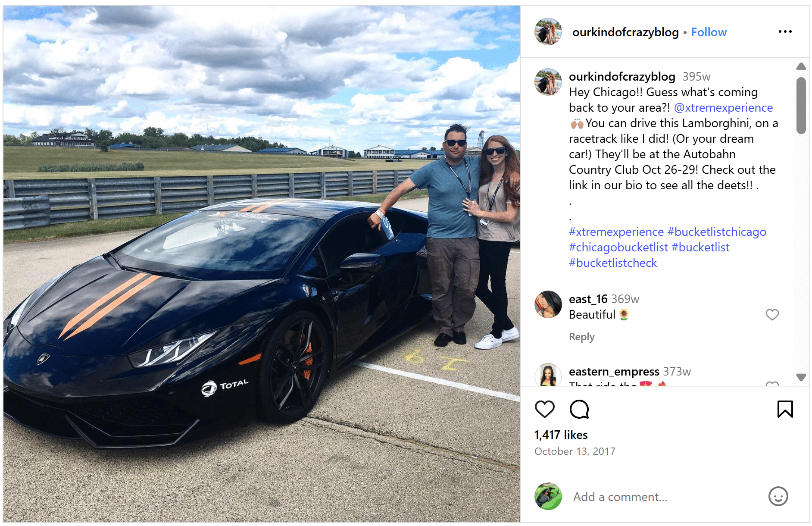The image size is (812, 526).
Task: Open the #bucketlistchicago hashtag
Action: click(716, 232)
